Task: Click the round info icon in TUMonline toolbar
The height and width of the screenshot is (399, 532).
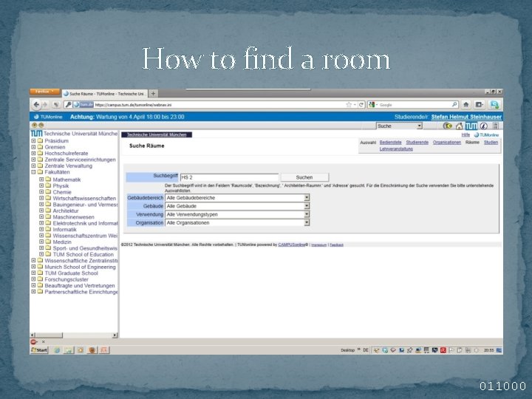Action: [x=483, y=126]
